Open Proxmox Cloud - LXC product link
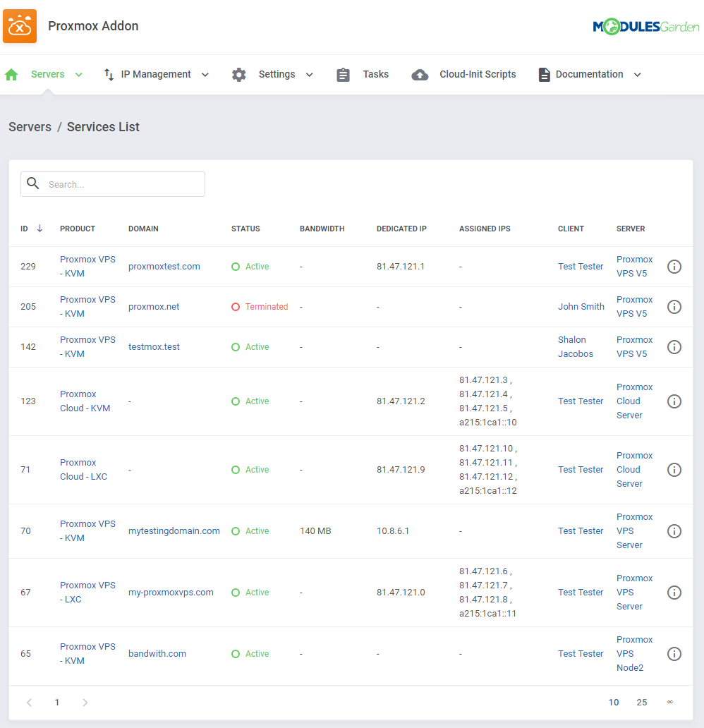This screenshot has height=728, width=704. (83, 469)
